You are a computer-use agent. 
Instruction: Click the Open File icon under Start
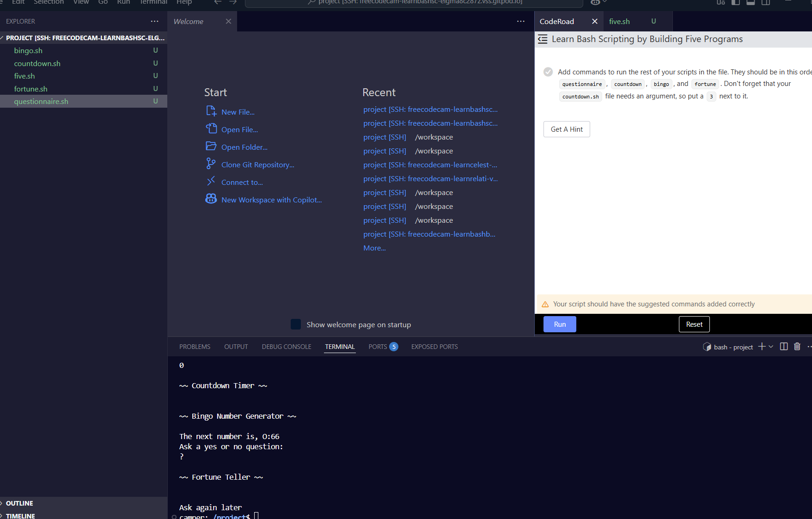click(211, 128)
